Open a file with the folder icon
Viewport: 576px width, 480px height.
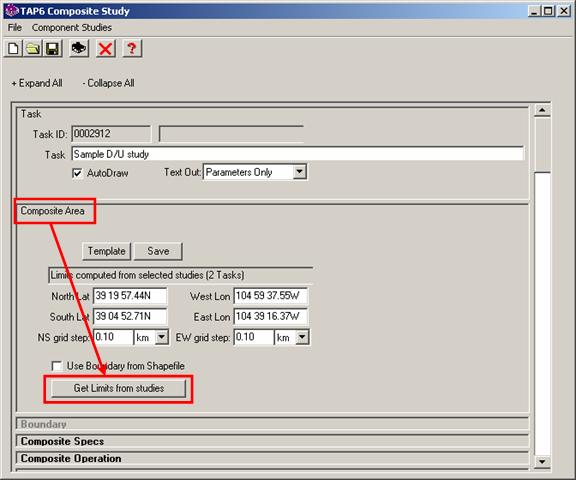(x=33, y=48)
